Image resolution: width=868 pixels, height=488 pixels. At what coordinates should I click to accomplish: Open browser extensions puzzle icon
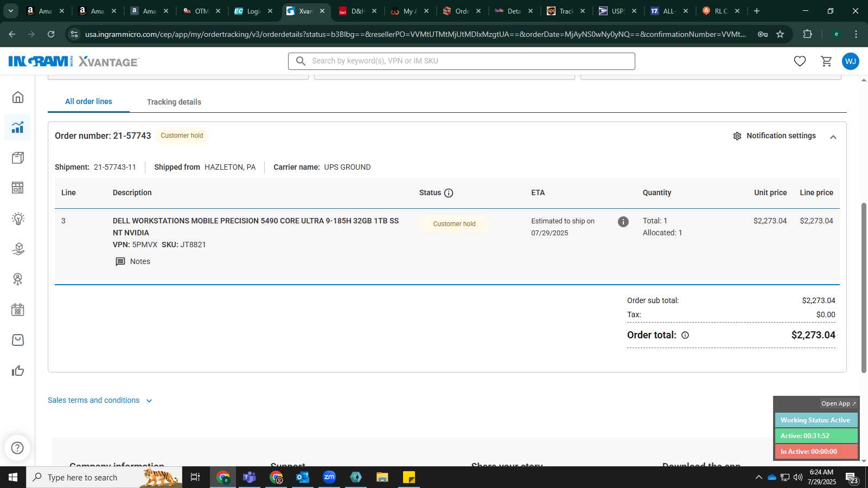pos(807,34)
